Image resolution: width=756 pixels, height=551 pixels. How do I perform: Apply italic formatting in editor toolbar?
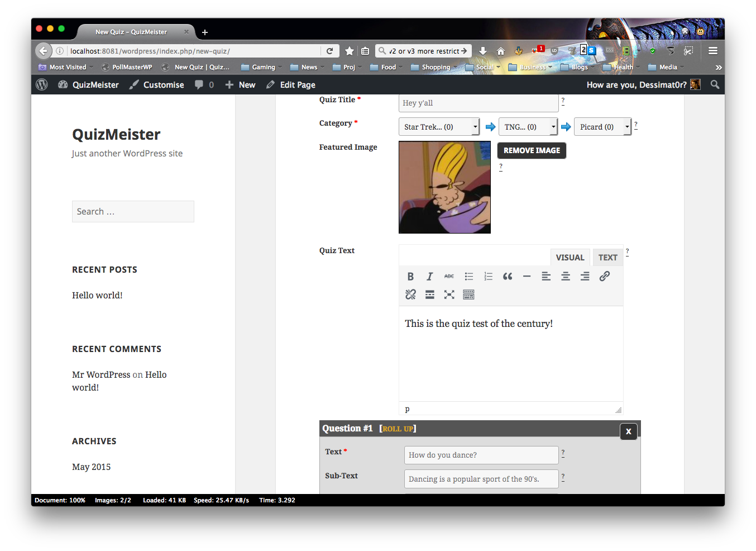point(429,276)
